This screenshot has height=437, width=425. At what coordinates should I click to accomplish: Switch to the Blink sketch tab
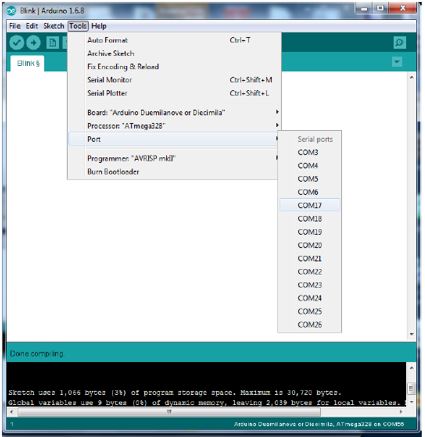tap(28, 63)
